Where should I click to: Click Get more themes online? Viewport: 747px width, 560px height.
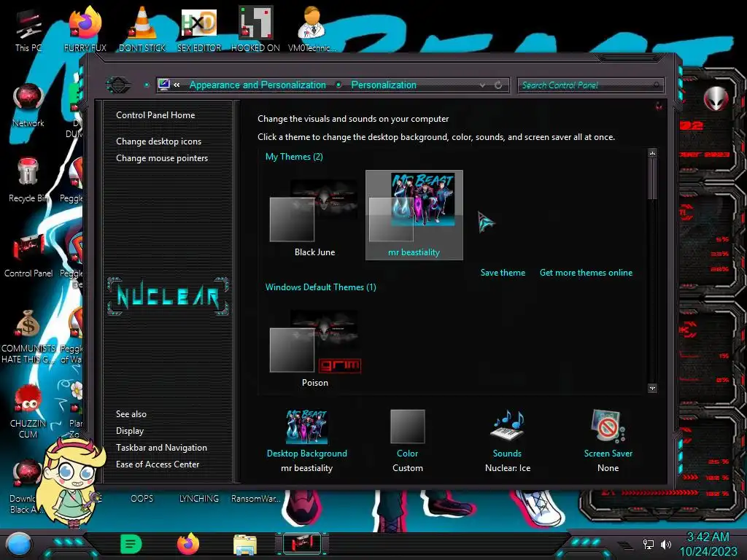pos(586,273)
